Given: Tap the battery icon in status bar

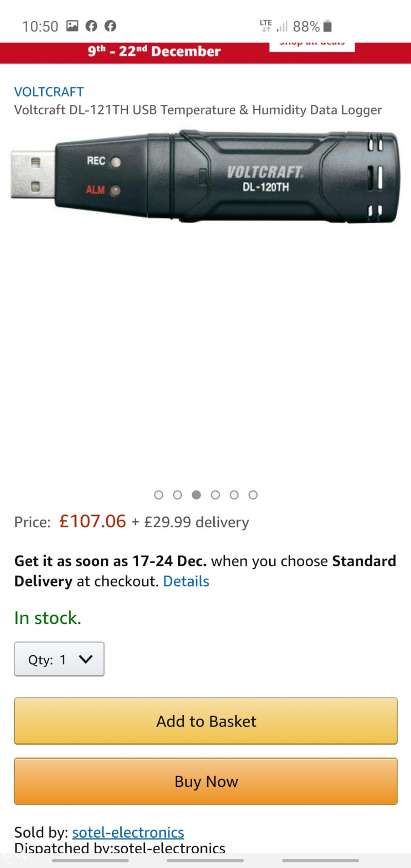Looking at the screenshot, I should point(328,26).
